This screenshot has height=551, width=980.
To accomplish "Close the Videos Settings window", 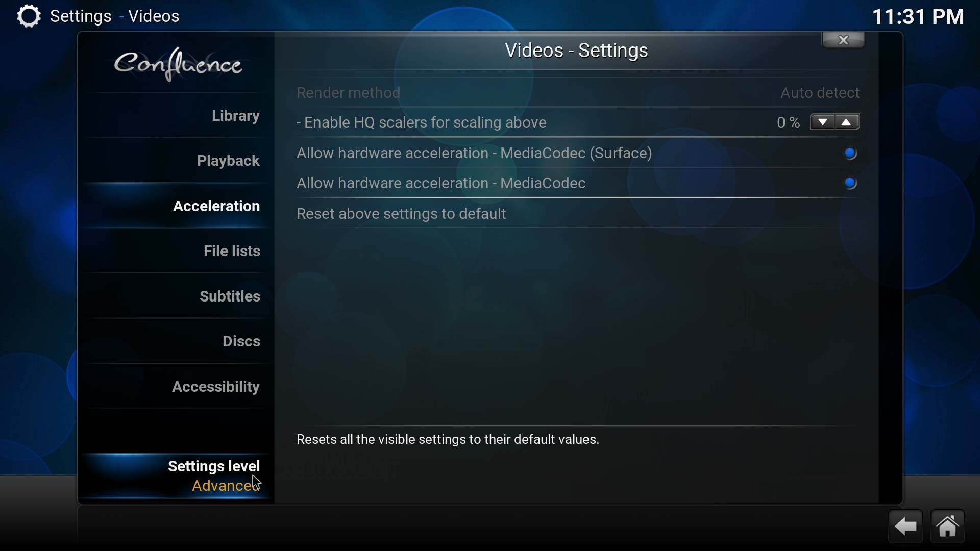I will pos(843,39).
